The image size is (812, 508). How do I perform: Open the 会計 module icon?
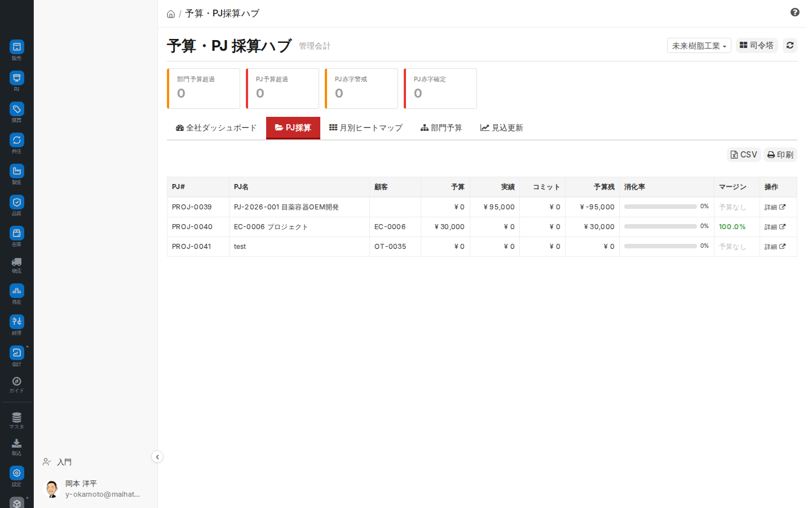tap(17, 353)
